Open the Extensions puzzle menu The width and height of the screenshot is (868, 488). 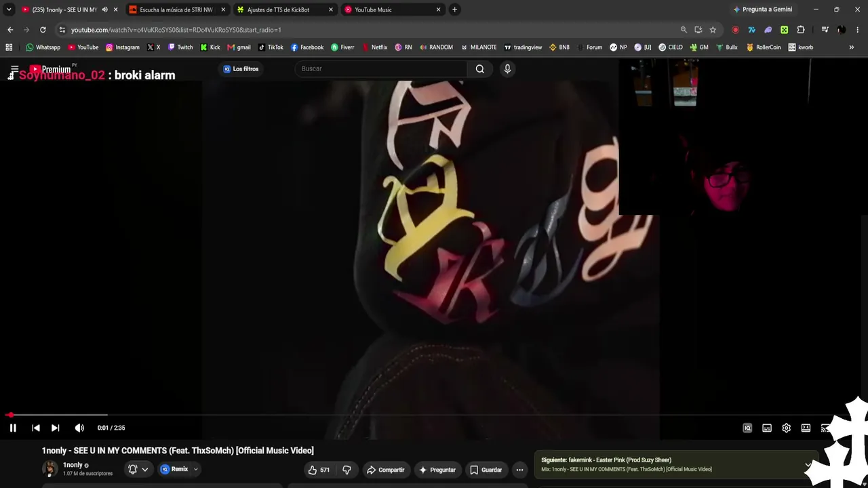(801, 30)
